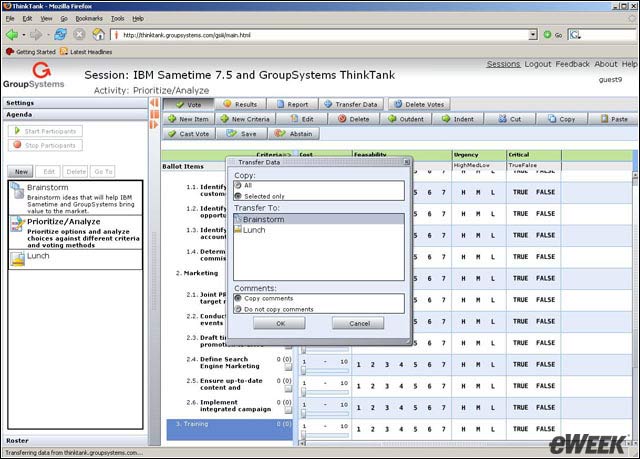Click the Feedback link

tap(572, 64)
